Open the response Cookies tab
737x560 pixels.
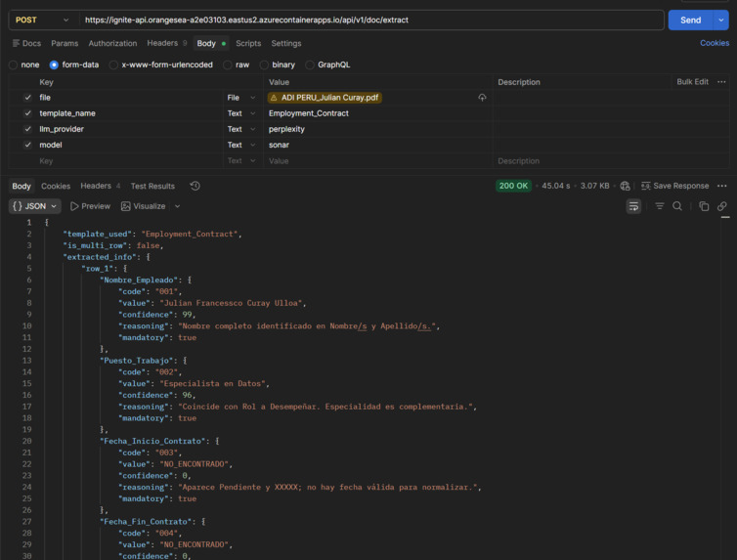tap(56, 186)
